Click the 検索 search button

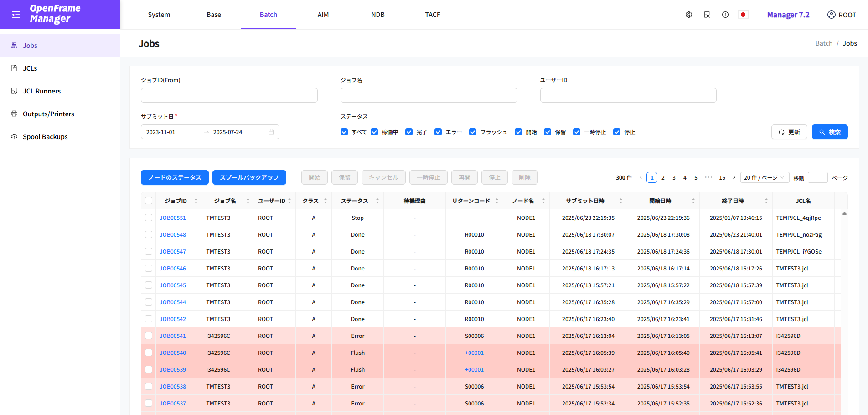830,131
